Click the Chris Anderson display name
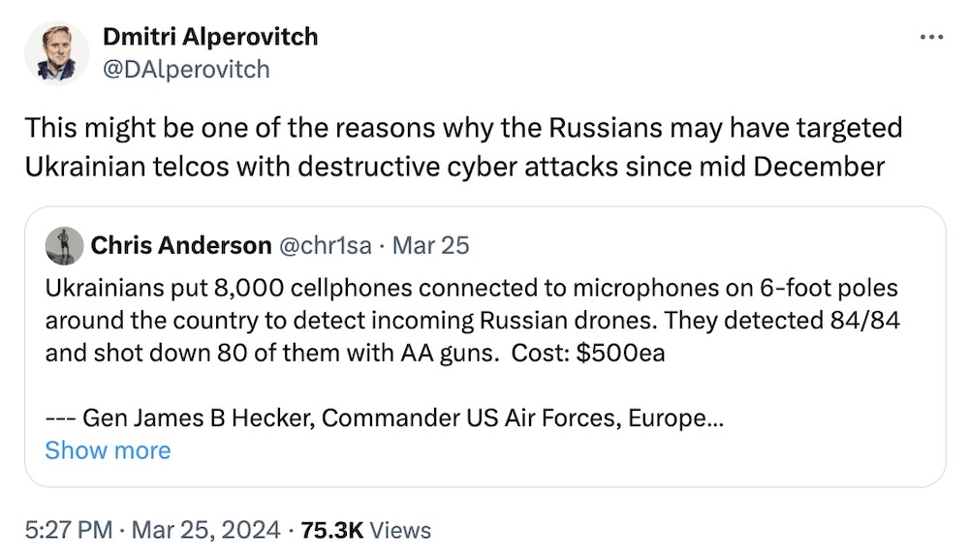The image size is (969, 560). click(181, 245)
